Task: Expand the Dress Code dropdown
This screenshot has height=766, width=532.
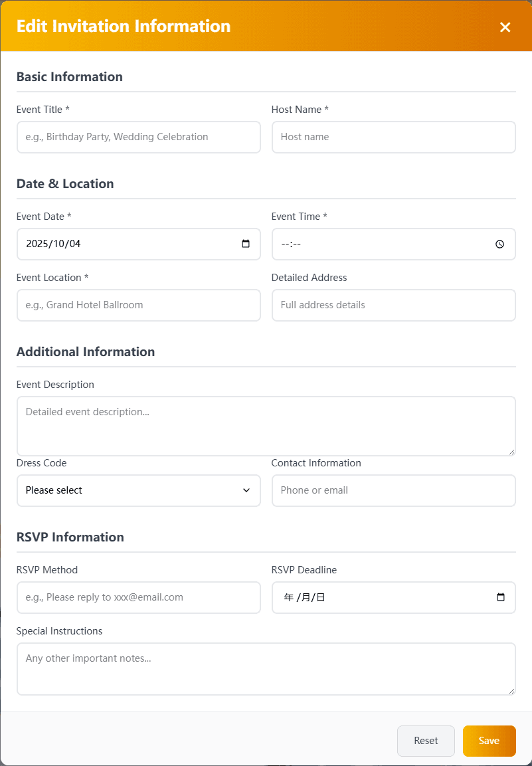Action: click(x=138, y=490)
